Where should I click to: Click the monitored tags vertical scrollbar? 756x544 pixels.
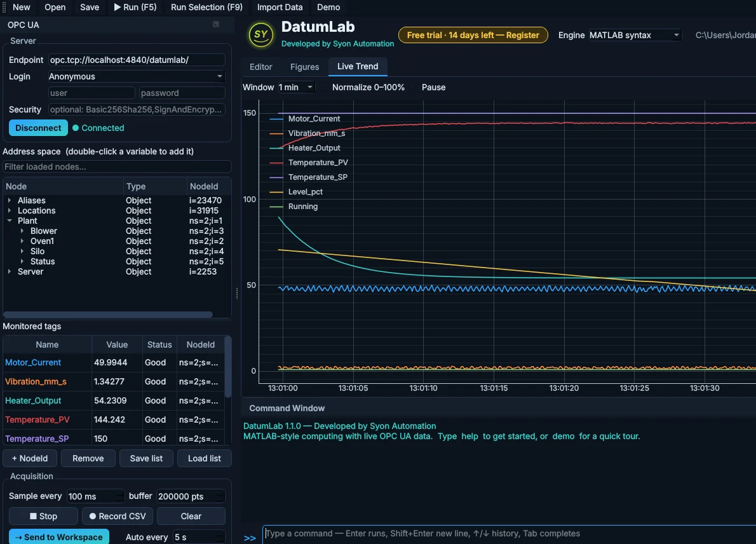[x=228, y=367]
